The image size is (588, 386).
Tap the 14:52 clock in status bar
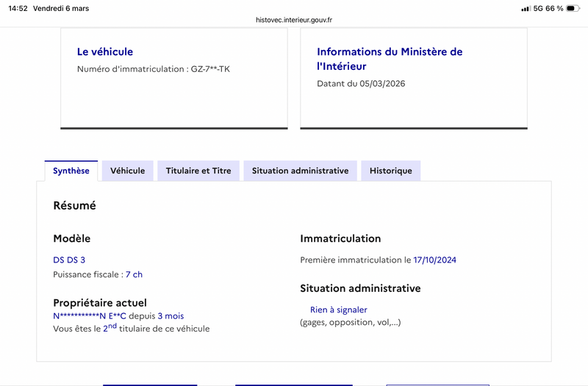pos(18,8)
